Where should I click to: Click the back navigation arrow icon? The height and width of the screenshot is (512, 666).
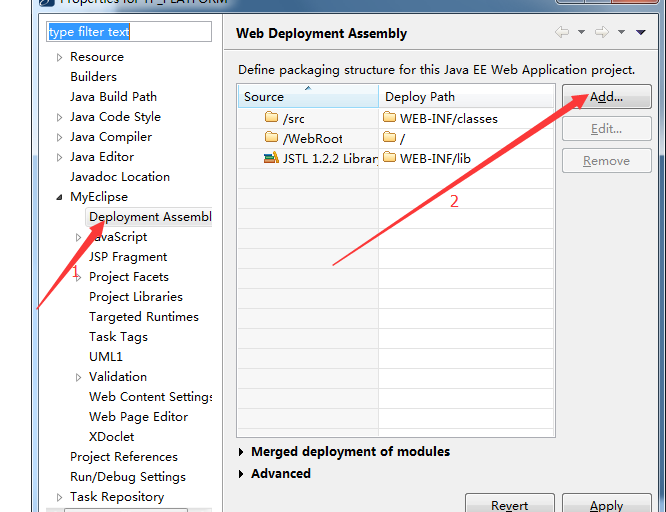click(x=562, y=32)
